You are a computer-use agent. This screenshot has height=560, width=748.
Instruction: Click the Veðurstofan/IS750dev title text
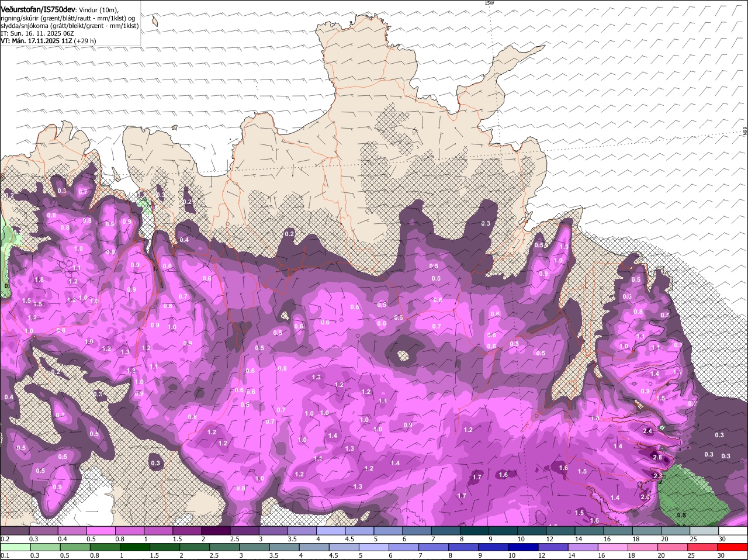point(38,10)
